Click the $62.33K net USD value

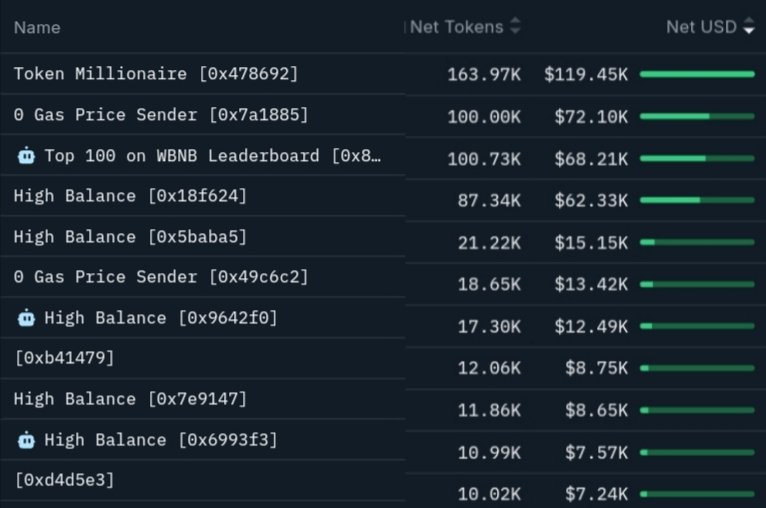pos(591,200)
